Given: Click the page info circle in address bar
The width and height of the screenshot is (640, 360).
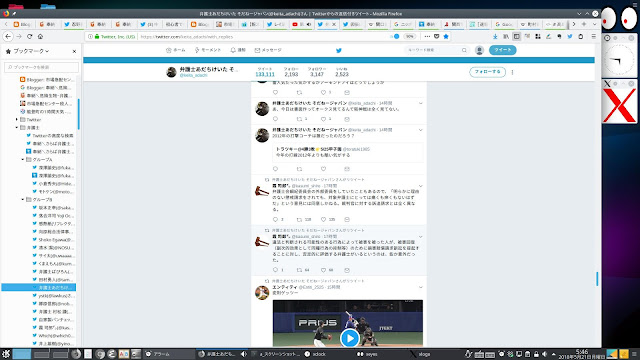Looking at the screenshot, I should pyautogui.click(x=91, y=36).
